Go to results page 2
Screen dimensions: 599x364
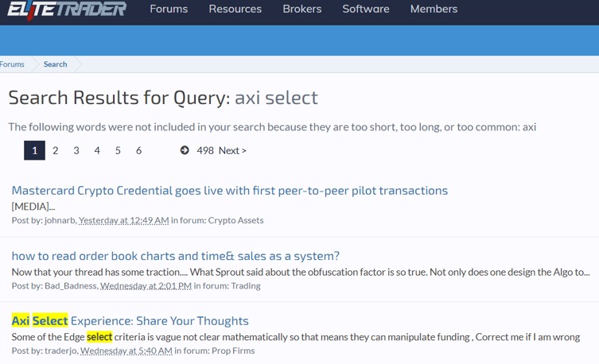[x=56, y=150]
